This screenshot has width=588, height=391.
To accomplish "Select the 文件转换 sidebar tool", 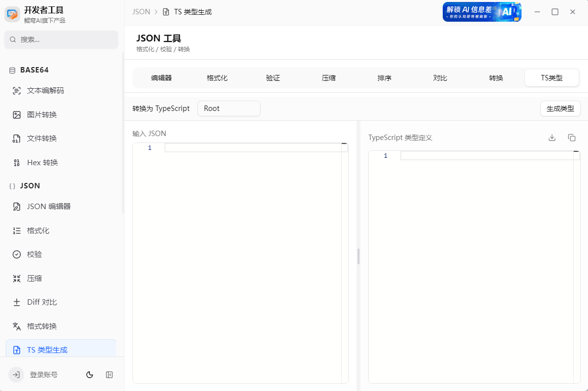I will [x=42, y=138].
